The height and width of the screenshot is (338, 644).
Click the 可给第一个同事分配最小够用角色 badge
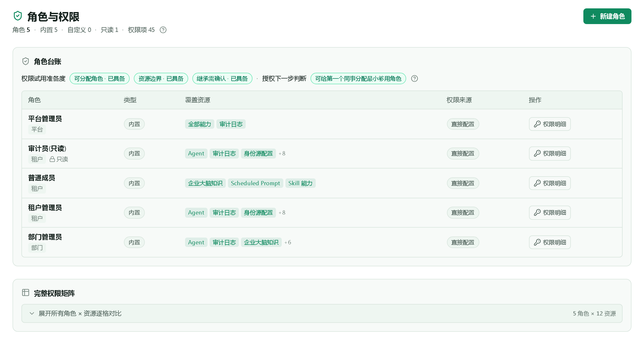pyautogui.click(x=358, y=78)
